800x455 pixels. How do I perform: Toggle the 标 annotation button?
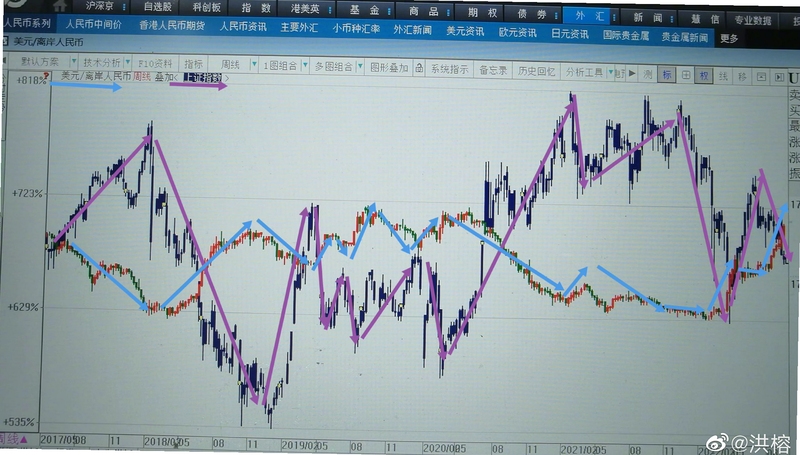pos(667,74)
